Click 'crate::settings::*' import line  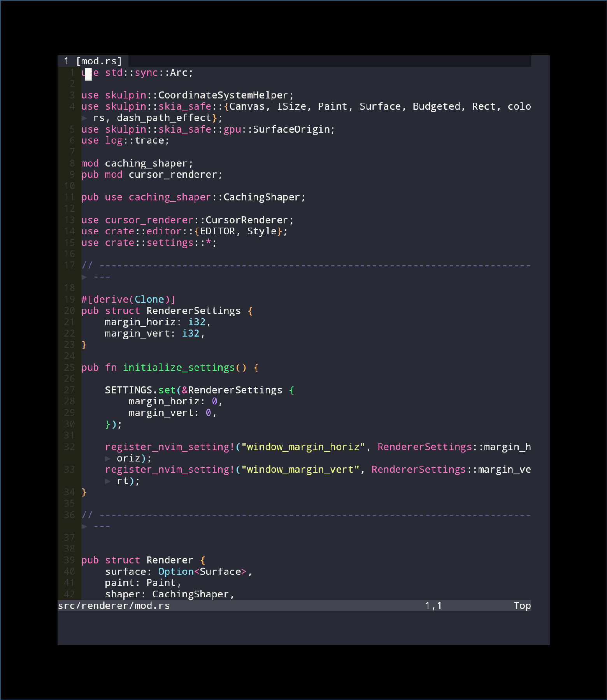pyautogui.click(x=149, y=243)
